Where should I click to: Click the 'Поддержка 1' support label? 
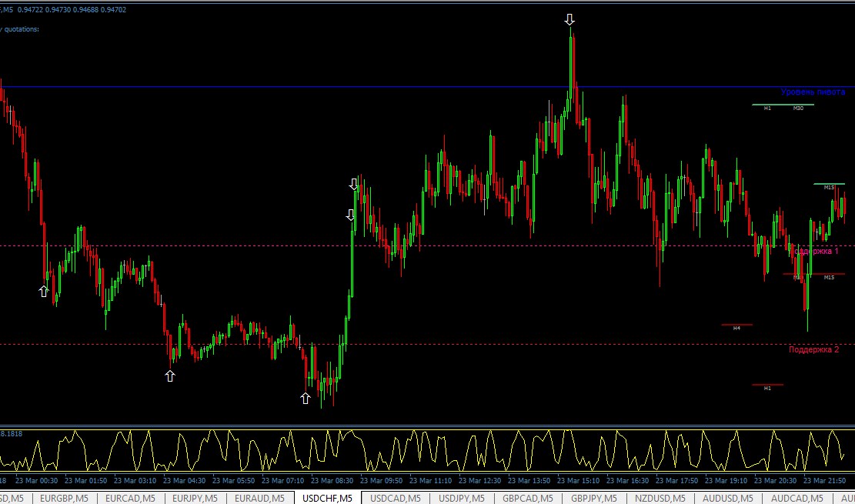point(817,252)
